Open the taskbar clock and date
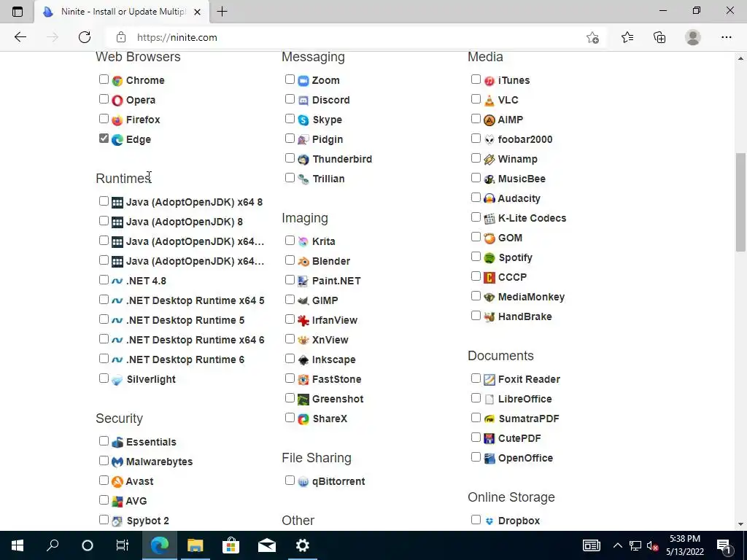 684,545
